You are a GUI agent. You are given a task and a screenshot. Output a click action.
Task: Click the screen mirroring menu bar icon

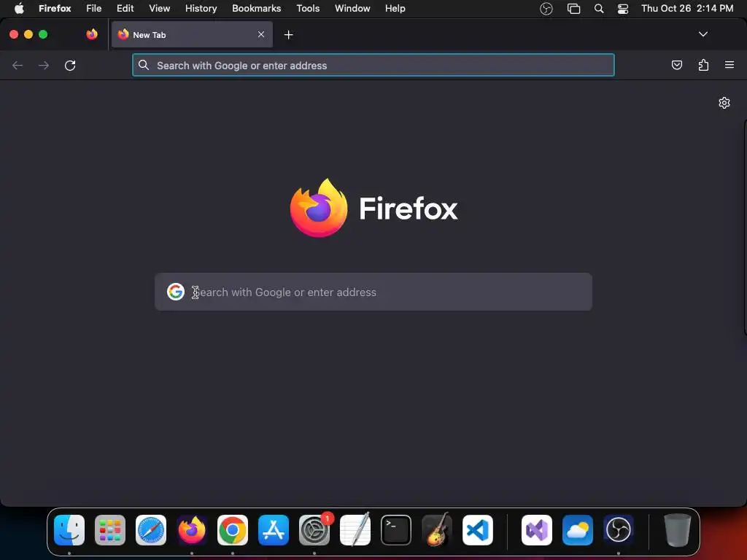click(x=573, y=9)
